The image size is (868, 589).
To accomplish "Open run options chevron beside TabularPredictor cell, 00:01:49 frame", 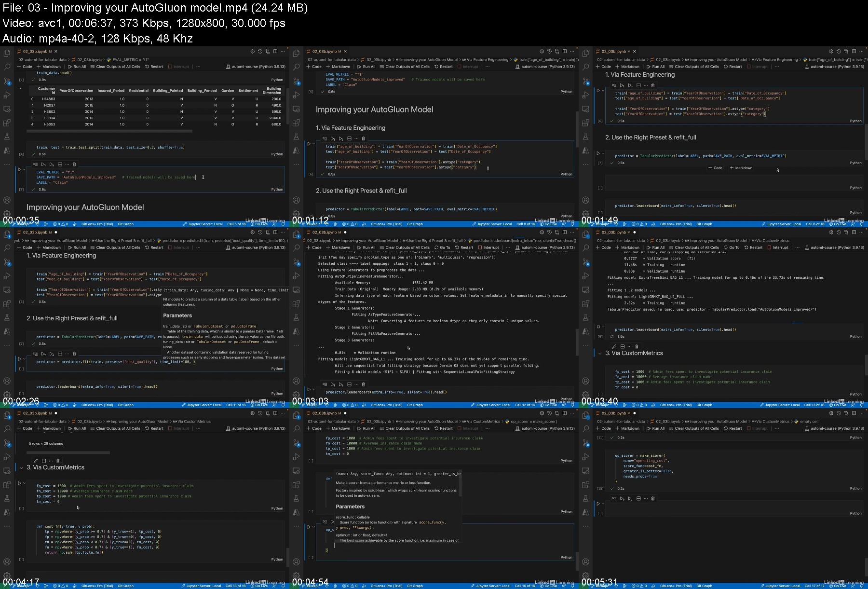I will (x=603, y=153).
